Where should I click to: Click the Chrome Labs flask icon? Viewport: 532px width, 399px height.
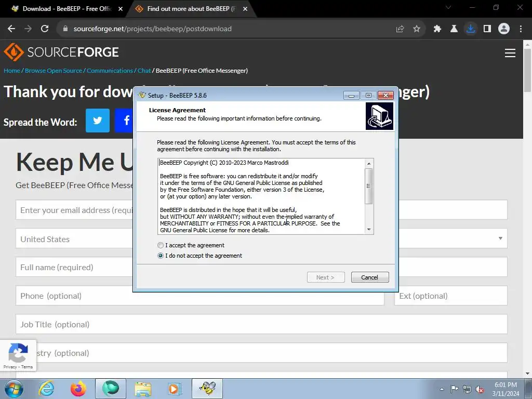pyautogui.click(x=454, y=29)
